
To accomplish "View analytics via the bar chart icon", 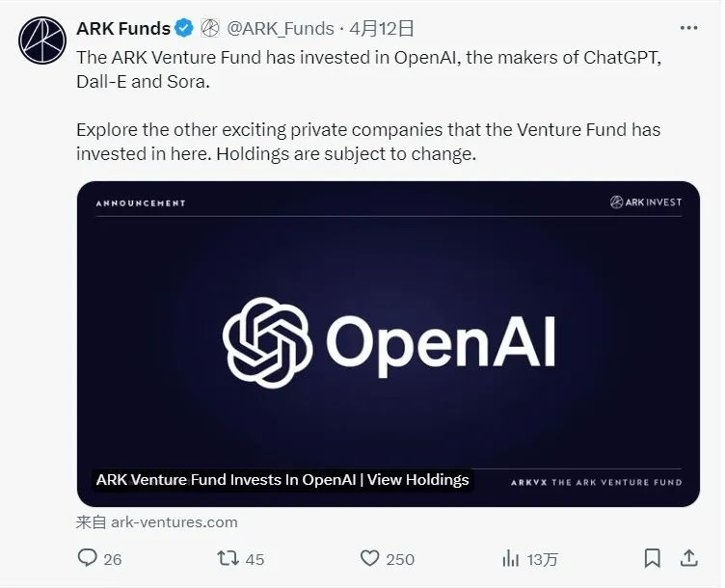I will [x=511, y=558].
